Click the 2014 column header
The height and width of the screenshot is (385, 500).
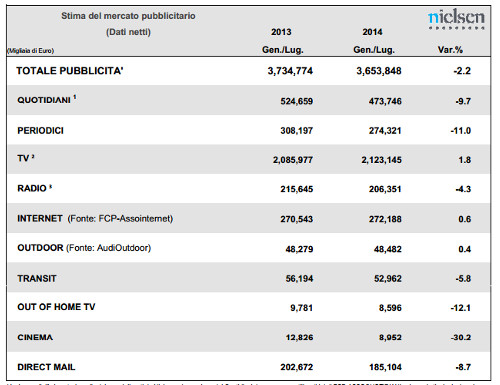click(372, 32)
